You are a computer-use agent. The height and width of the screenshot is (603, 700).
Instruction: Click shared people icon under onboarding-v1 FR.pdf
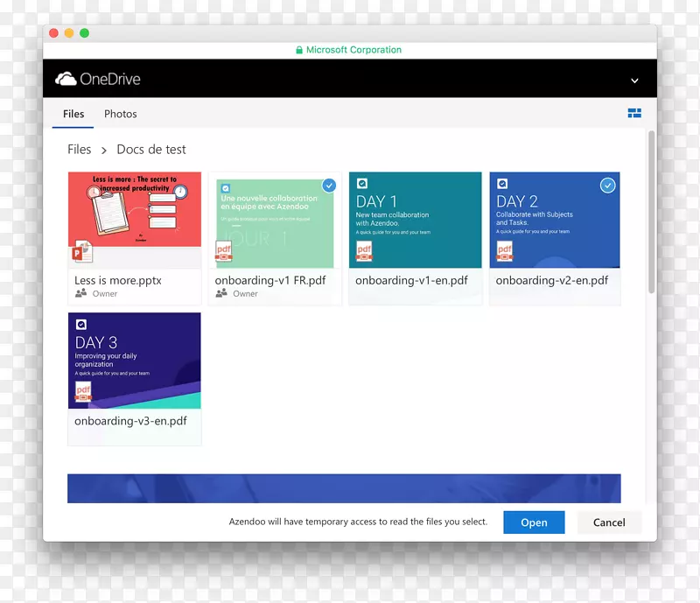(x=221, y=293)
